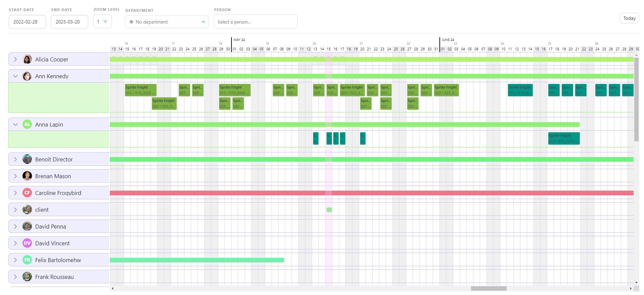
Task: Jump to Today in the schedule
Action: (x=629, y=18)
